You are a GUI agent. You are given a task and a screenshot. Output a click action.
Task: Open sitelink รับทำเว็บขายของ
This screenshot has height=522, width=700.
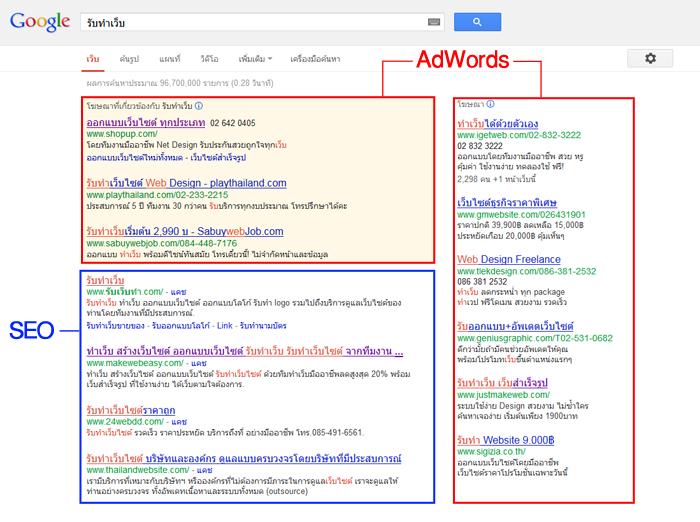[116, 326]
